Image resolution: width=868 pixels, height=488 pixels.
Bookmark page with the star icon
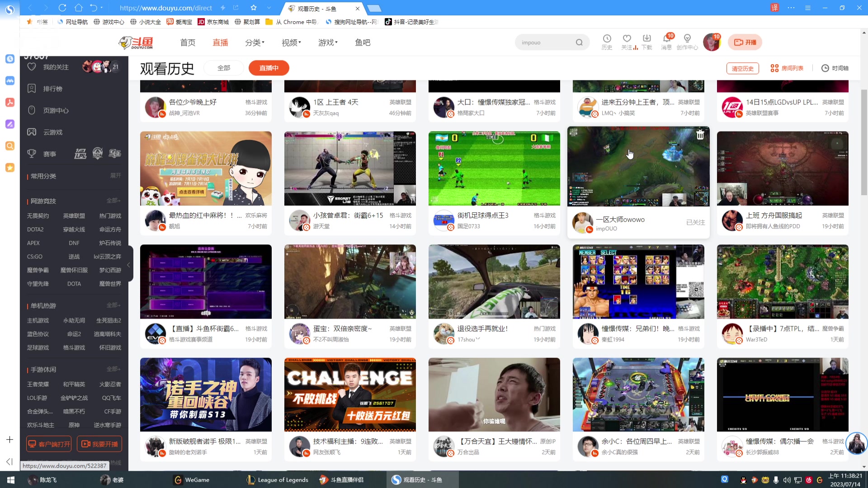click(254, 8)
